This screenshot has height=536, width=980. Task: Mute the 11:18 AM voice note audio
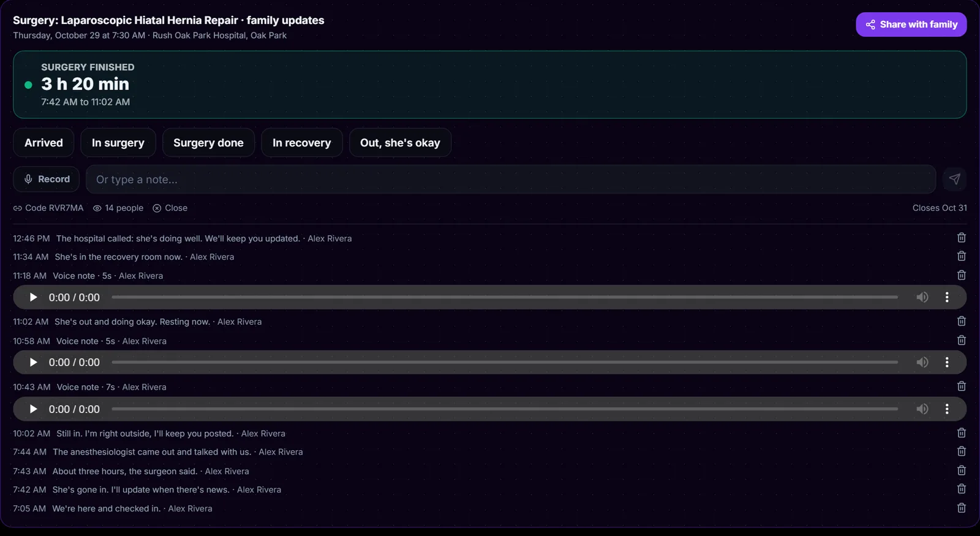[x=922, y=297]
